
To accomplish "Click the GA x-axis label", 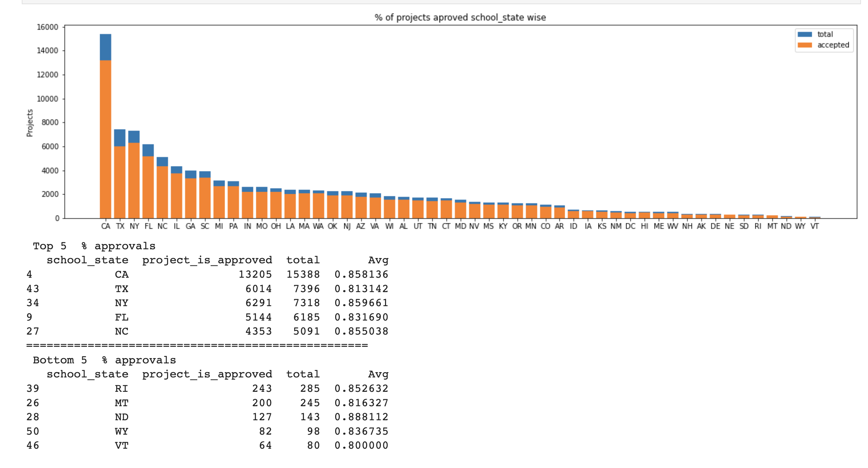I will pos(191,226).
